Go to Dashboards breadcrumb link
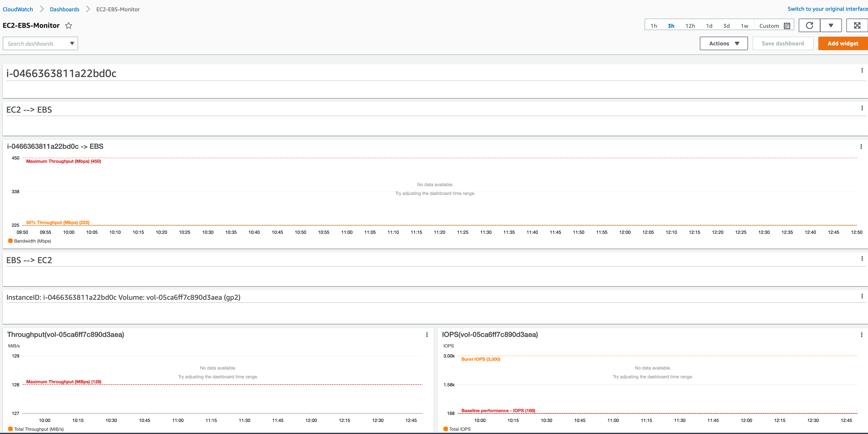 (64, 10)
